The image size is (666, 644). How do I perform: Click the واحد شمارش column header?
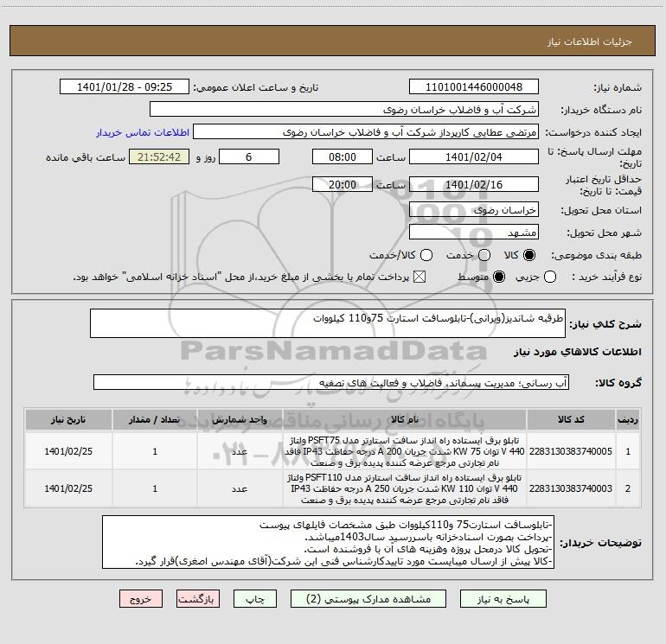[x=240, y=419]
